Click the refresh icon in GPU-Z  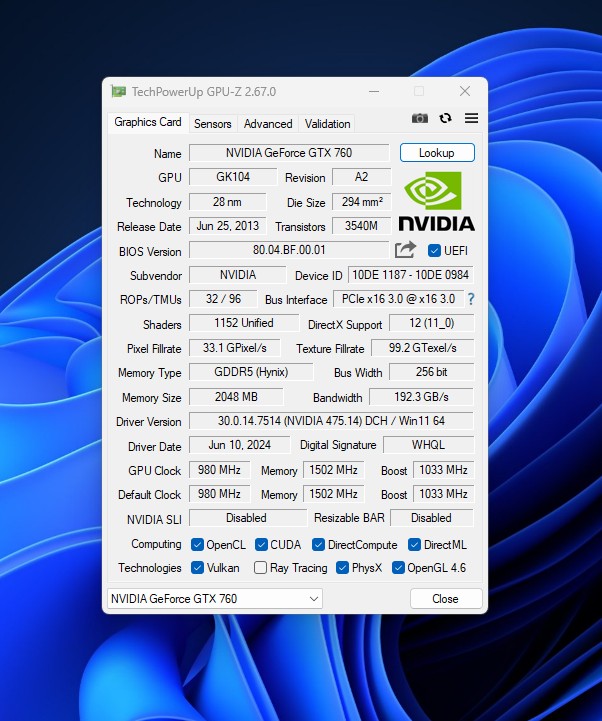click(445, 119)
